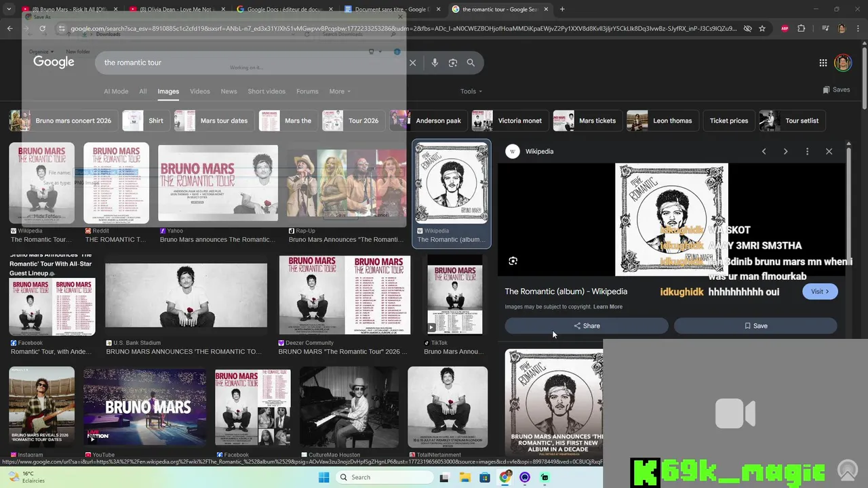Open The Romantic (album) - Wikipedia title

point(566,291)
